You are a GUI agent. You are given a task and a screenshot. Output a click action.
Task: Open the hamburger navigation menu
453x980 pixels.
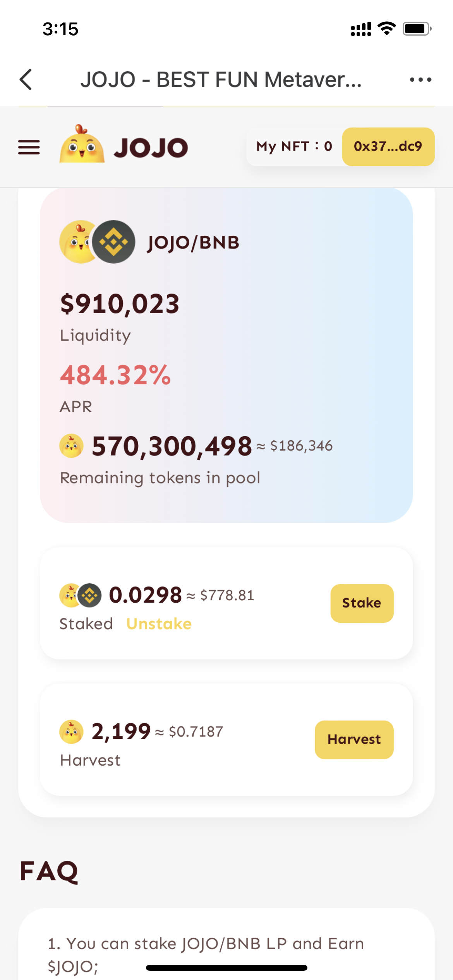click(29, 147)
